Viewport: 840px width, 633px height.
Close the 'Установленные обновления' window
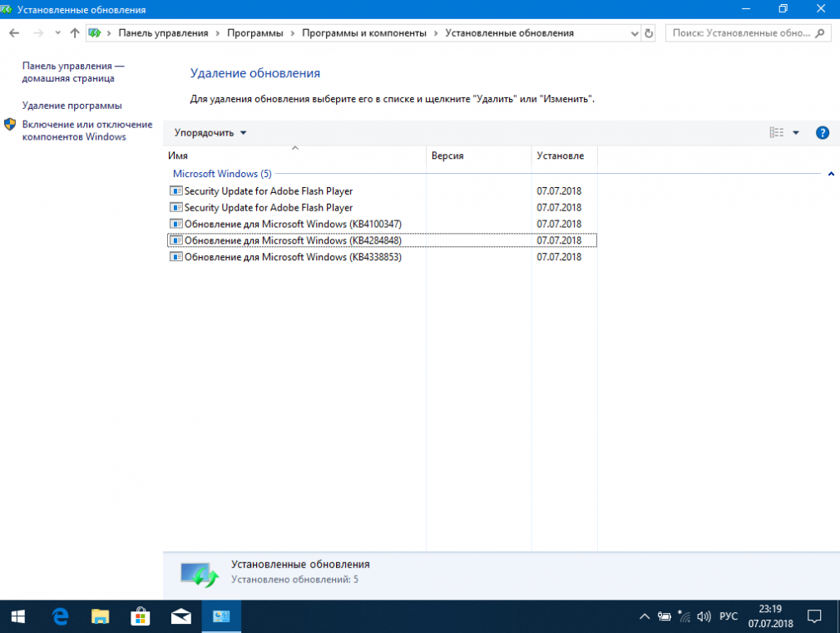821,9
